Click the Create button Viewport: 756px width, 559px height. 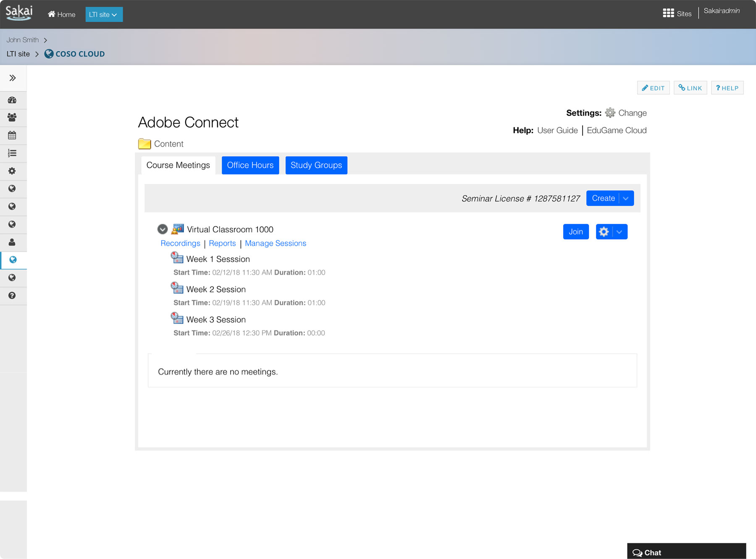(x=603, y=198)
